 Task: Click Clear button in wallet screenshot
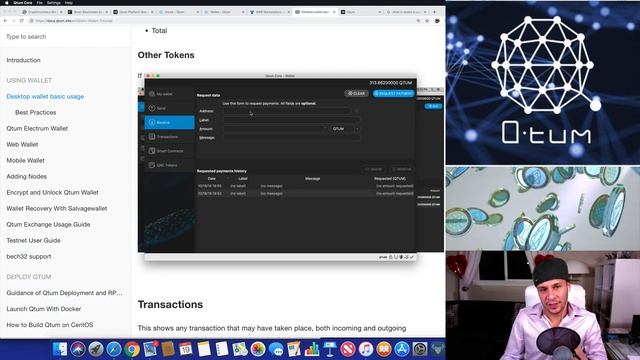tap(356, 93)
